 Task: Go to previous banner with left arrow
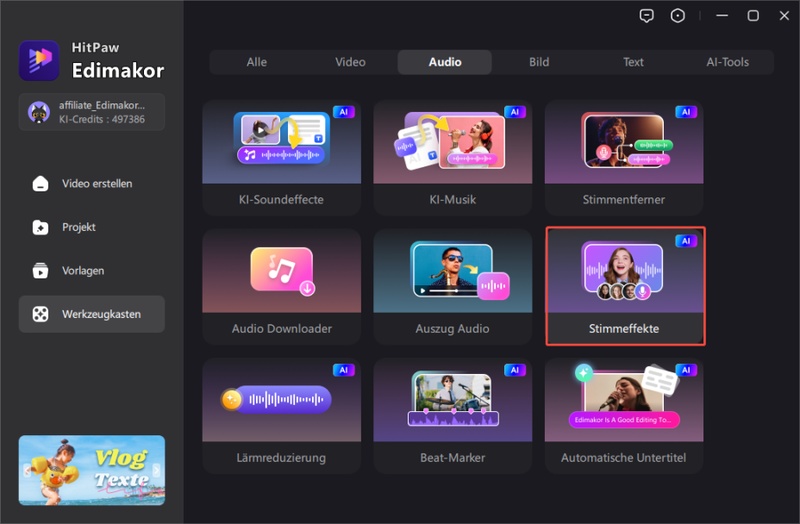[27, 470]
